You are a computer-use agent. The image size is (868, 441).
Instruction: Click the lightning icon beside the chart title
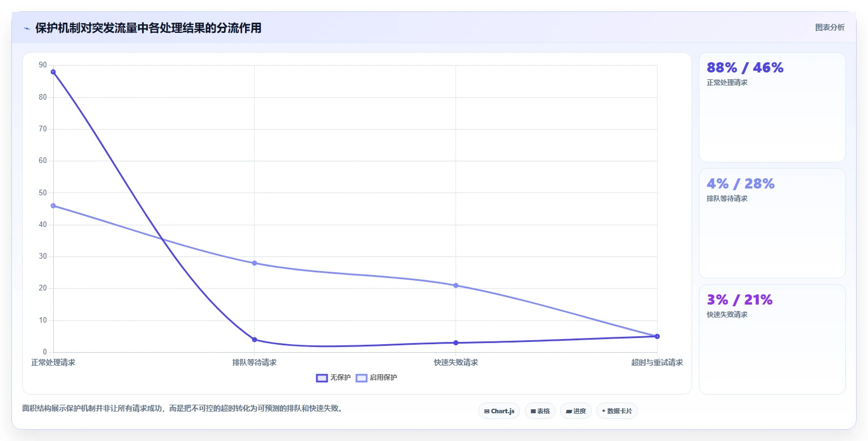point(27,28)
